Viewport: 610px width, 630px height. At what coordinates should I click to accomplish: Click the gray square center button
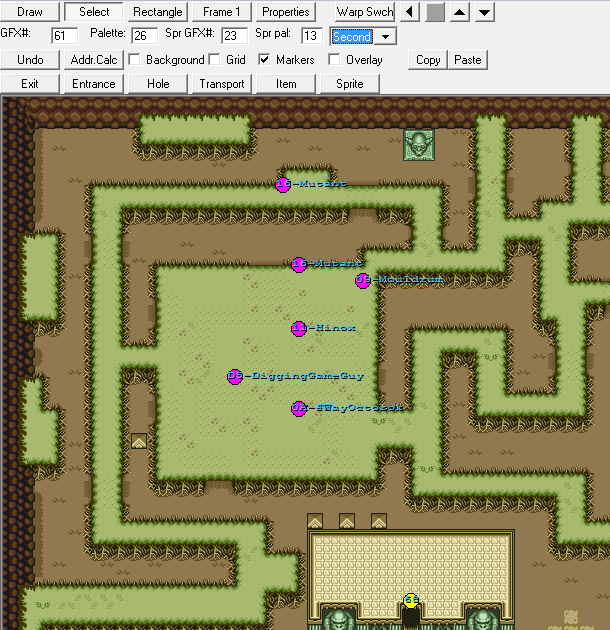click(435, 12)
